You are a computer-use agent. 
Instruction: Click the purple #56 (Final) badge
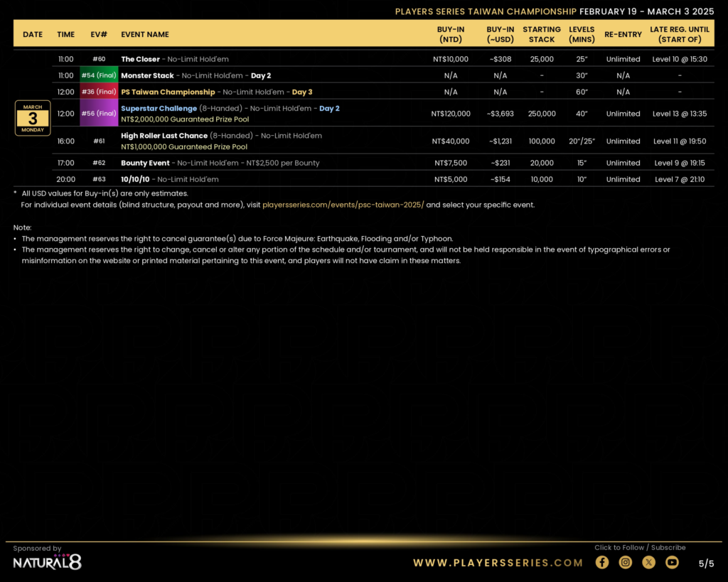(99, 114)
